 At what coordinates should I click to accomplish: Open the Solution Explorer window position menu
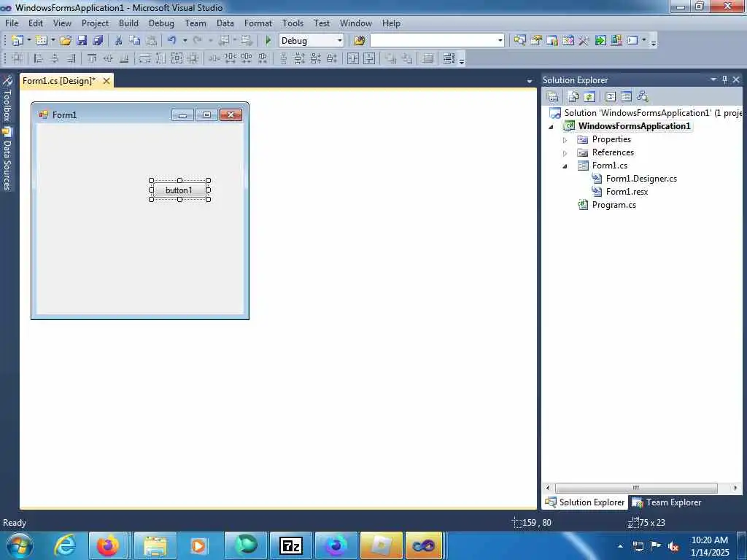[x=713, y=79]
